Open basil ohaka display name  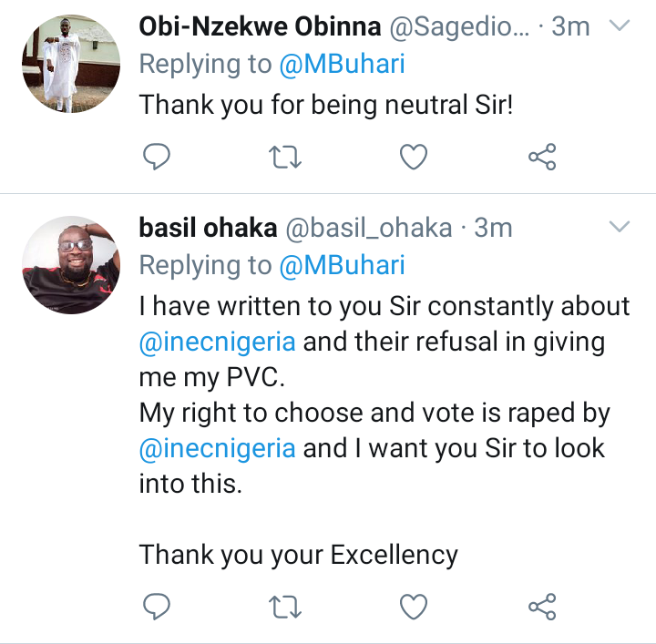click(208, 228)
